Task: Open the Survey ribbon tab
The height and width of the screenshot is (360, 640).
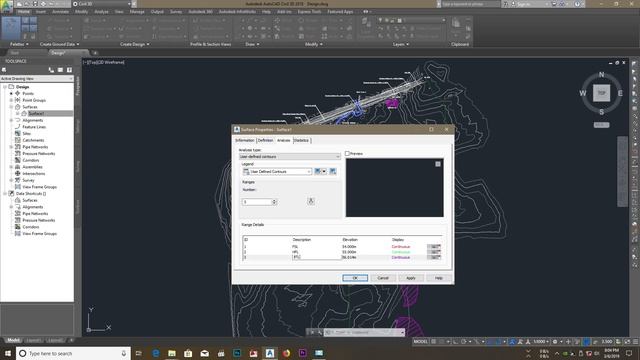Action: click(176, 11)
